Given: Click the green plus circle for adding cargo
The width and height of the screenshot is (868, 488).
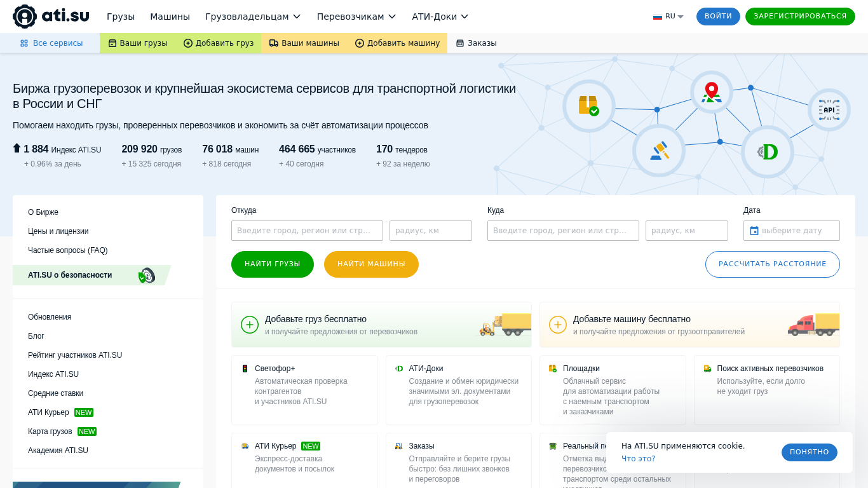Looking at the screenshot, I should 250,325.
